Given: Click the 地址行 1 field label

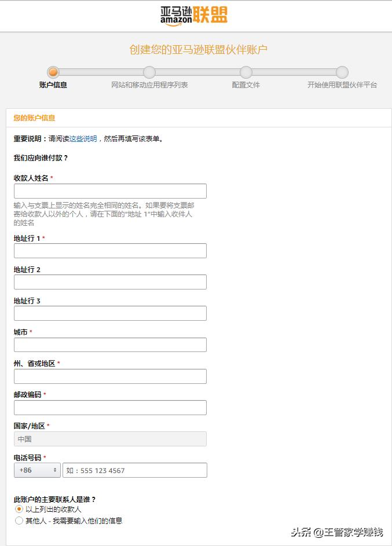Looking at the screenshot, I should [x=27, y=238].
